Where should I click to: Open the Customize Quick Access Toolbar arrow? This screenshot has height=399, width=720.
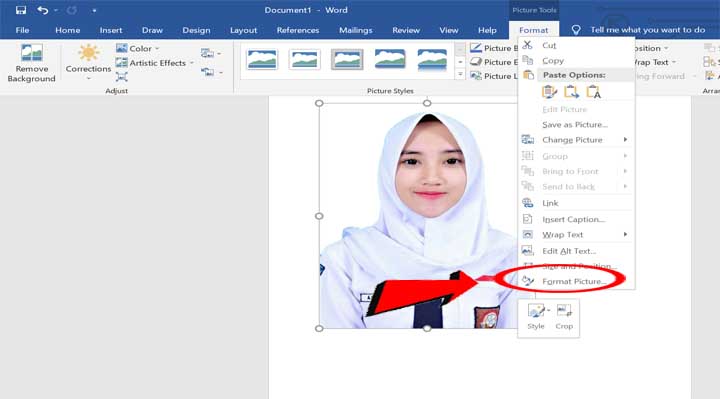point(94,10)
